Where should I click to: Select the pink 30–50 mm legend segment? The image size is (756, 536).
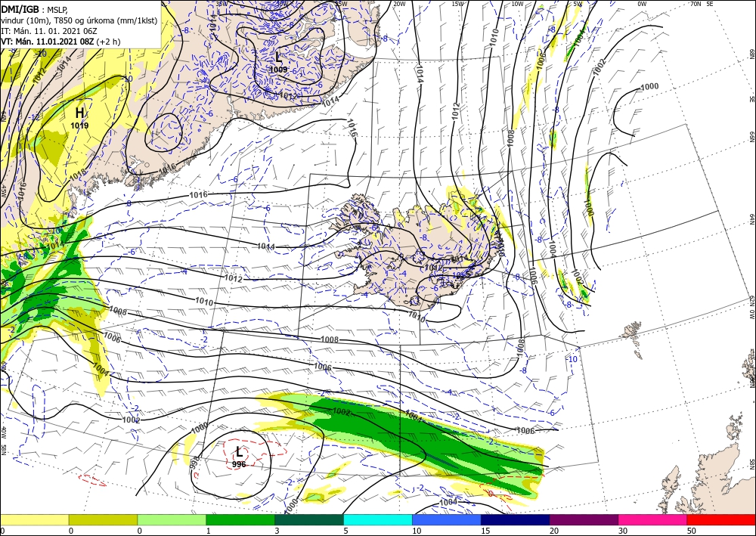[x=653, y=519]
